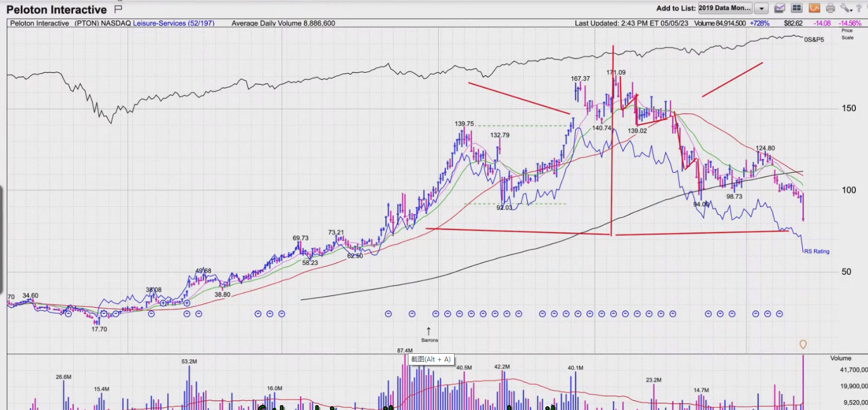868x410 pixels.
Task: Click the 150 price scale mark
Action: coord(849,108)
